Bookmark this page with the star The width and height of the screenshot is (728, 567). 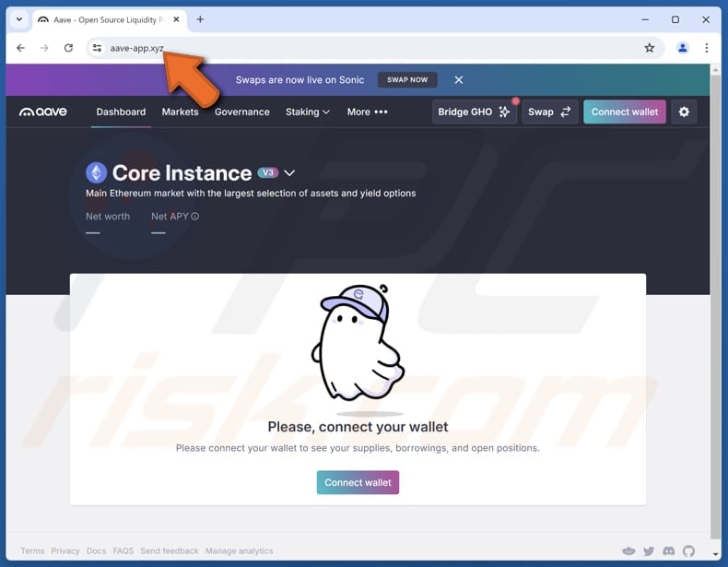(x=649, y=48)
